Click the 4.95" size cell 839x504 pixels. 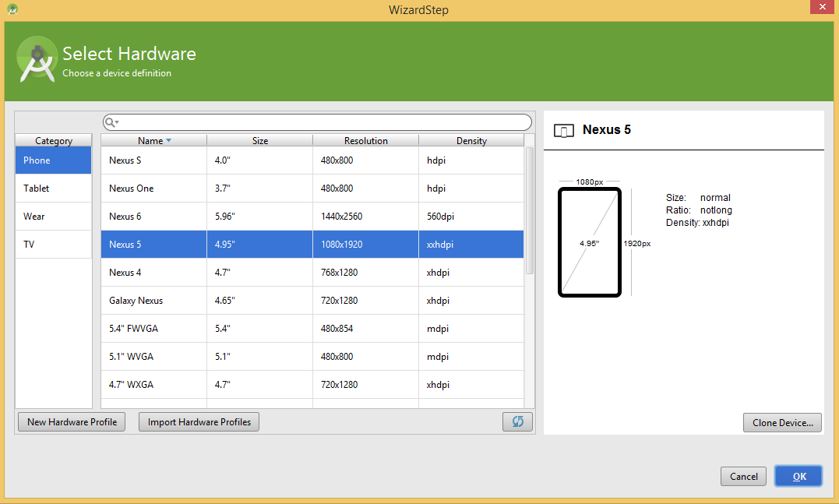coord(260,245)
